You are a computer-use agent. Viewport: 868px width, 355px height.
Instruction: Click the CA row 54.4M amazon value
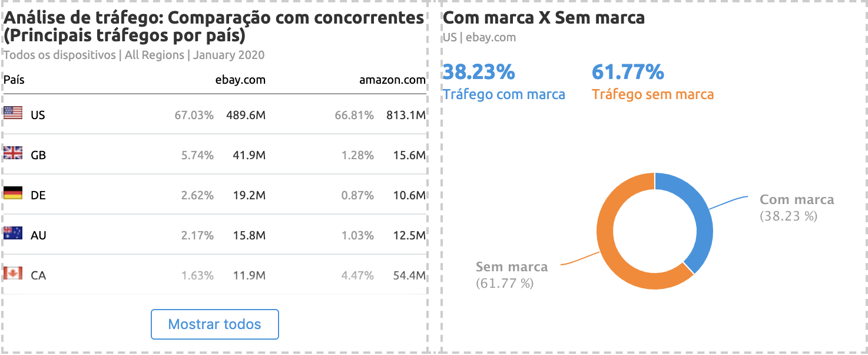pos(409,275)
